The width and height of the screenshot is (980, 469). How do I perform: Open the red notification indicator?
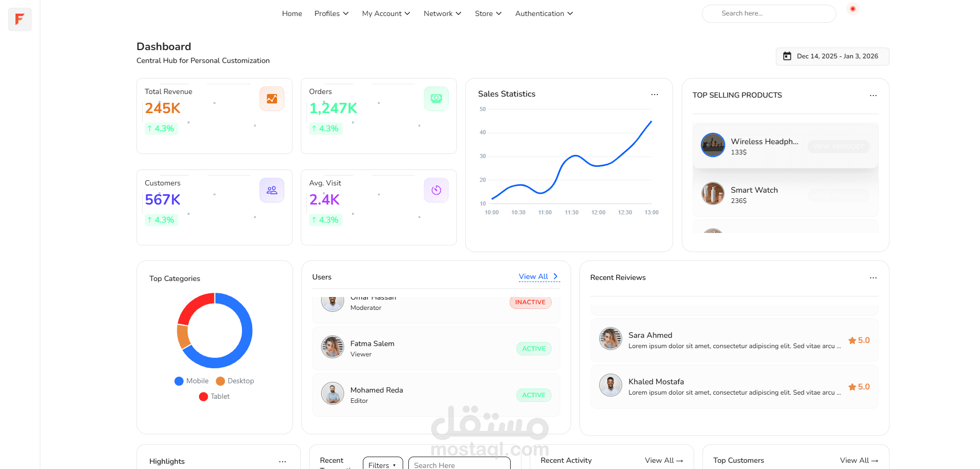pyautogui.click(x=853, y=9)
